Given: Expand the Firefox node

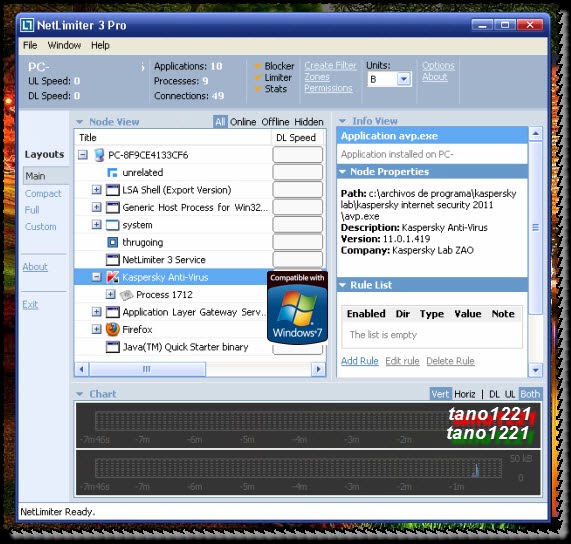Looking at the screenshot, I should tap(97, 329).
